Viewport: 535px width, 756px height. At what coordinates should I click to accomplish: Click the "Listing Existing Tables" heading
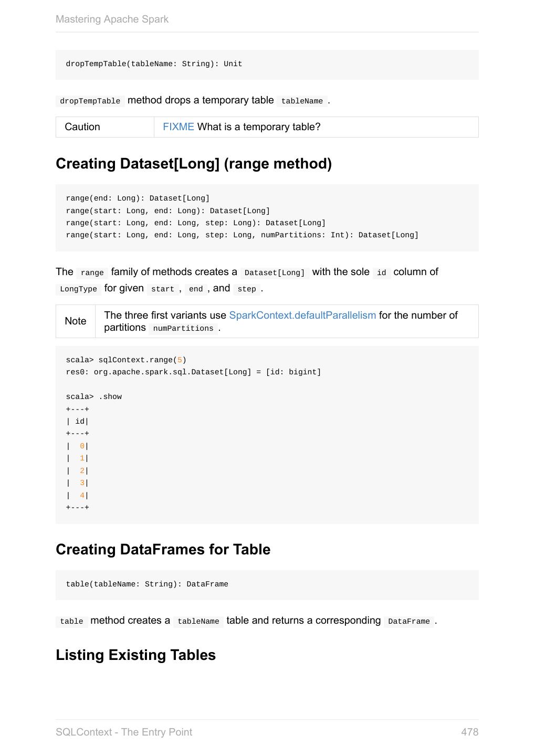coord(135,655)
